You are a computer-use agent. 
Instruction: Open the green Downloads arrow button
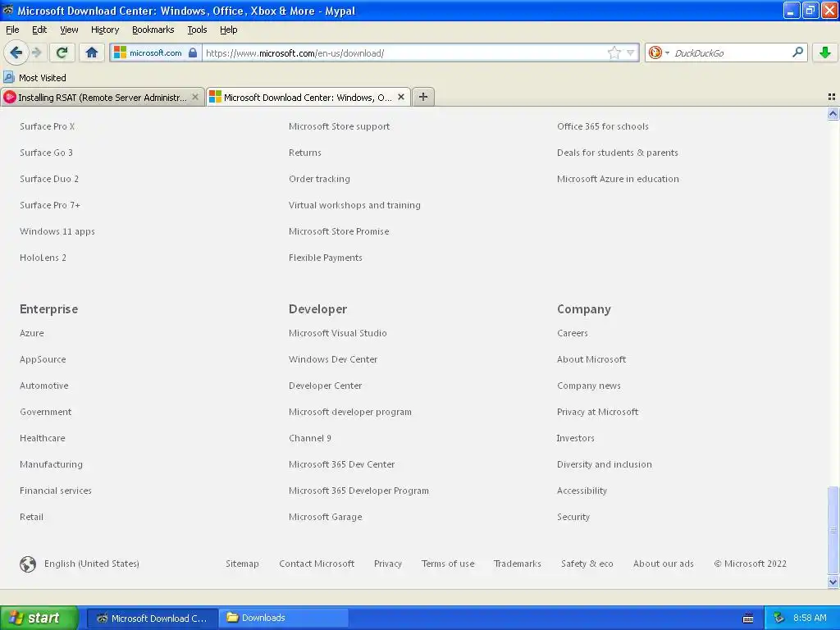pos(825,52)
